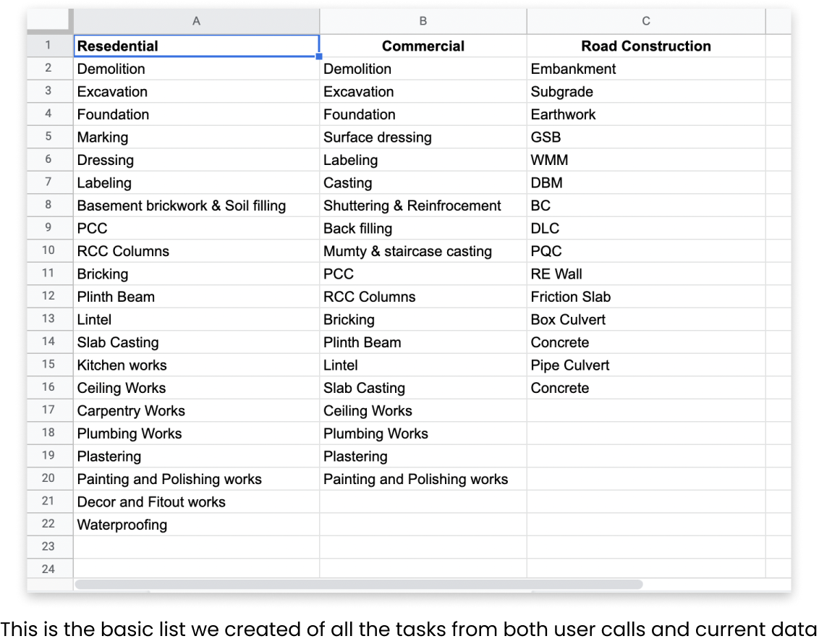
Task: Click the column C header
Action: 645,22
